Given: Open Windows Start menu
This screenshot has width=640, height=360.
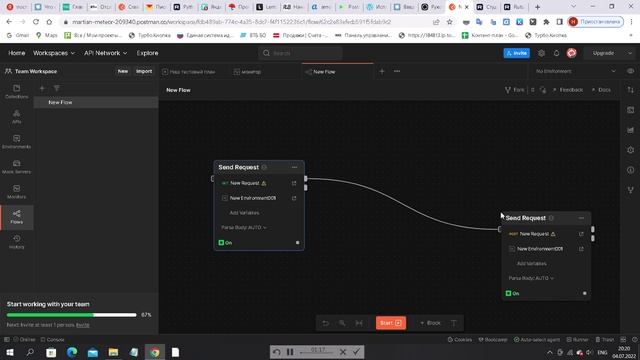Looking at the screenshot, I should coord(10,352).
